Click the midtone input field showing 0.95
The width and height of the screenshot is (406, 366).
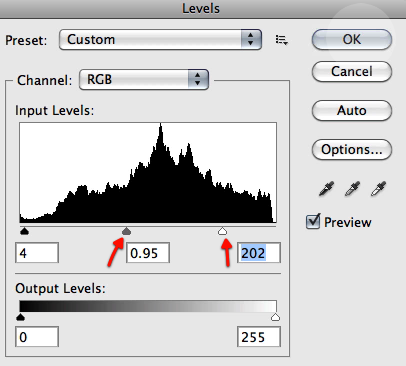[148, 253]
